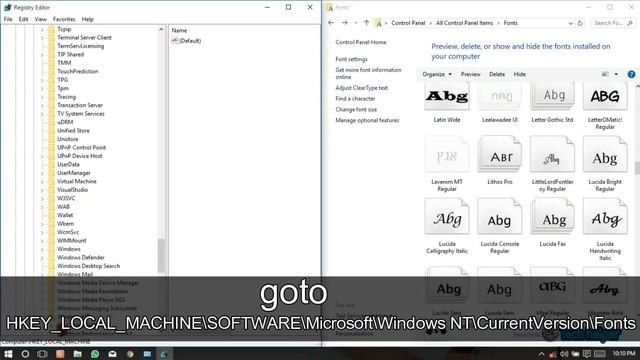Open the Windows Start button
The image size is (640, 360).
click(8, 354)
